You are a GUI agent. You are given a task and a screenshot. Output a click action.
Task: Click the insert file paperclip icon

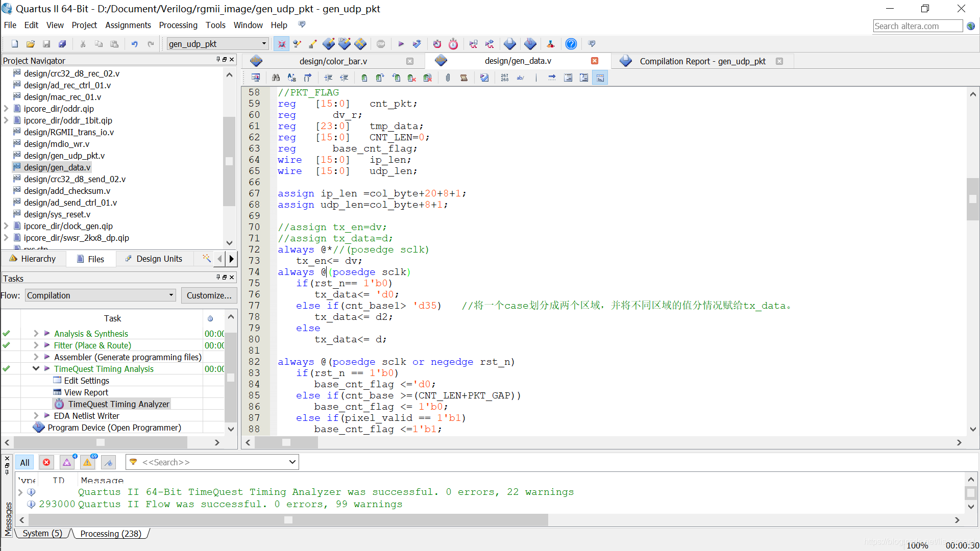(x=448, y=78)
